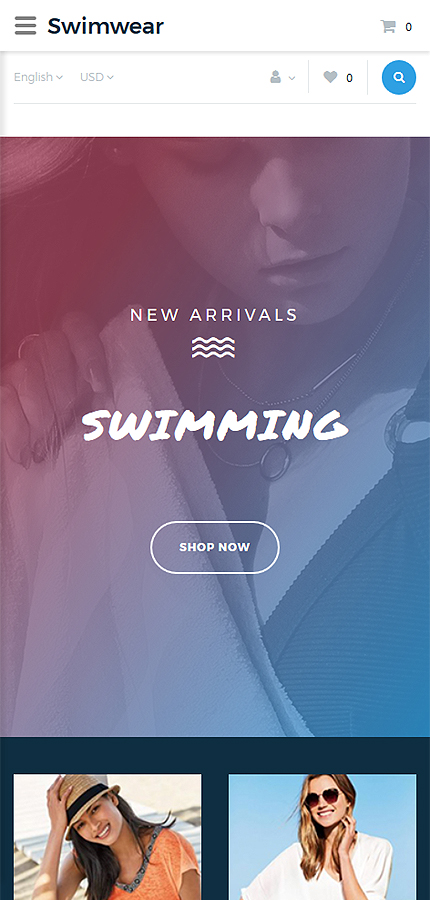Image resolution: width=430 pixels, height=900 pixels.
Task: Open the woman with sunglasses thumbnail
Action: pos(322,837)
